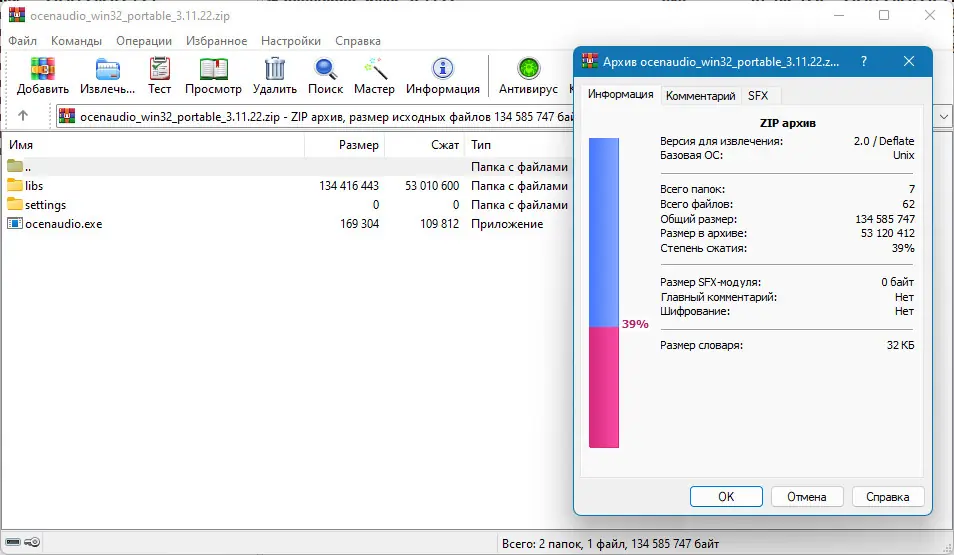Click the help question mark in dialog title
954x555 pixels.
pos(863,61)
